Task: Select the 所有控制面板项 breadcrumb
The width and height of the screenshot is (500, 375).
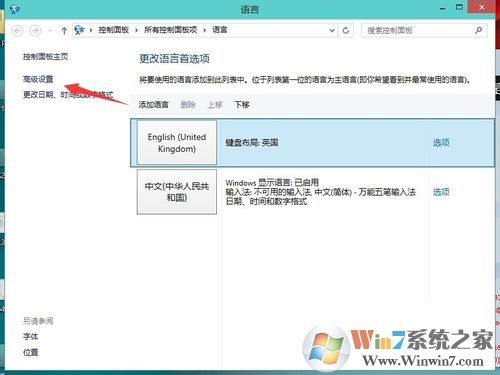Action: [170, 30]
